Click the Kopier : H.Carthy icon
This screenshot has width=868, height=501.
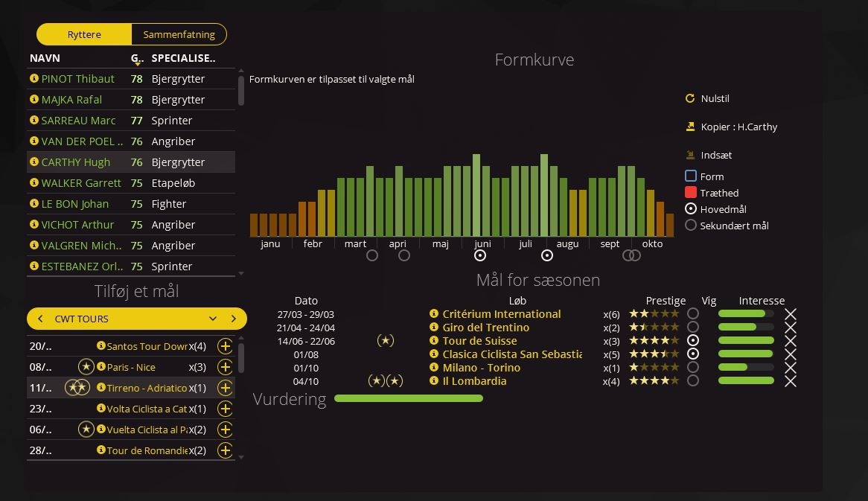coord(690,127)
